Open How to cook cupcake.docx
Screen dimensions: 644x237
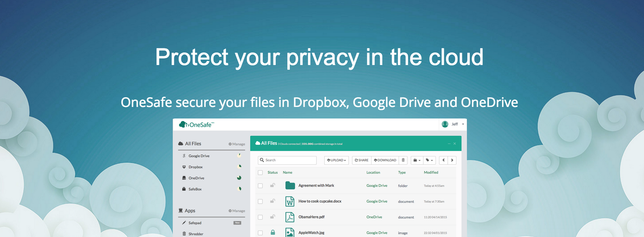point(320,202)
